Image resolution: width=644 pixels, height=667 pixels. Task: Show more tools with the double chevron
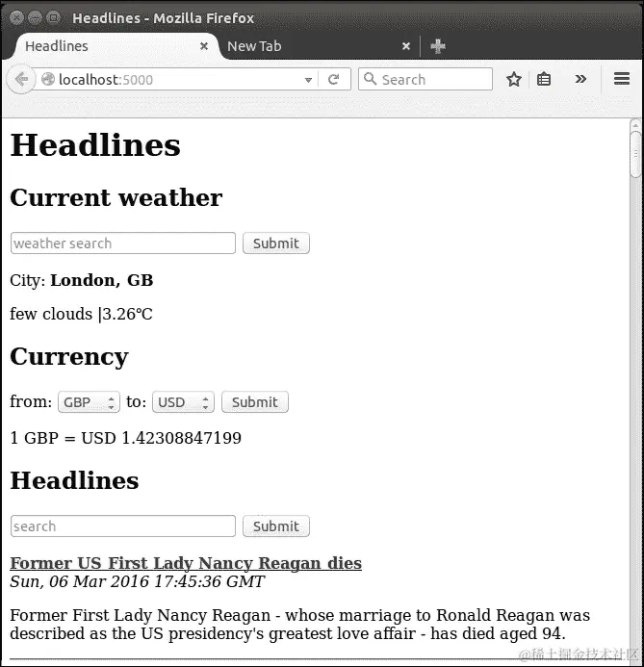pos(580,79)
